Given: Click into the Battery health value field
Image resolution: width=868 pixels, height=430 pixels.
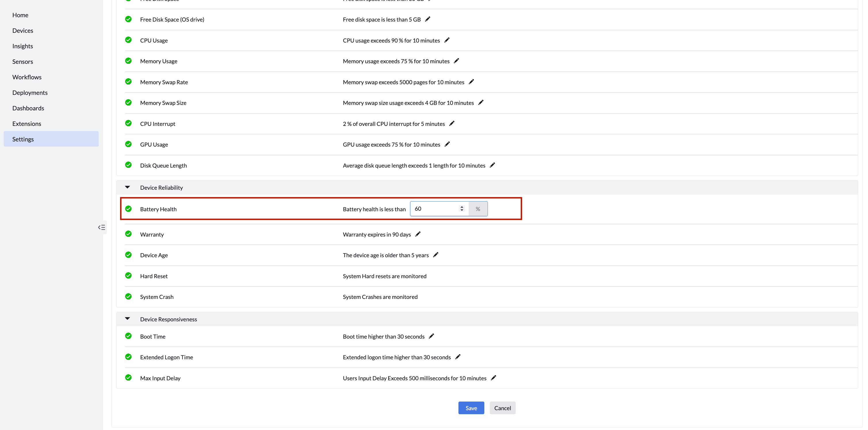Looking at the screenshot, I should coord(434,209).
